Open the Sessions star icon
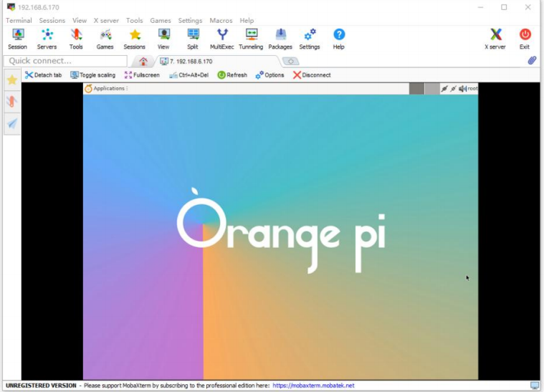Viewport: 544px width, 392px height. click(x=135, y=39)
